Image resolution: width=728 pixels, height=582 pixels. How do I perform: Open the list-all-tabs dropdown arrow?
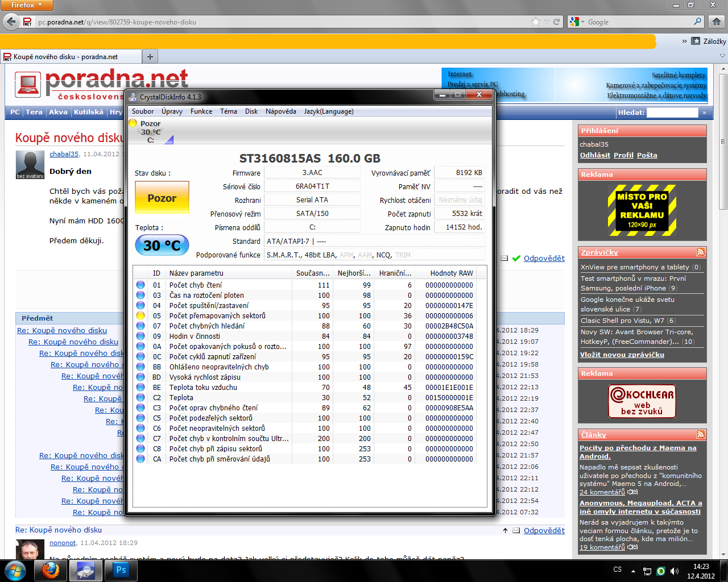tap(723, 56)
